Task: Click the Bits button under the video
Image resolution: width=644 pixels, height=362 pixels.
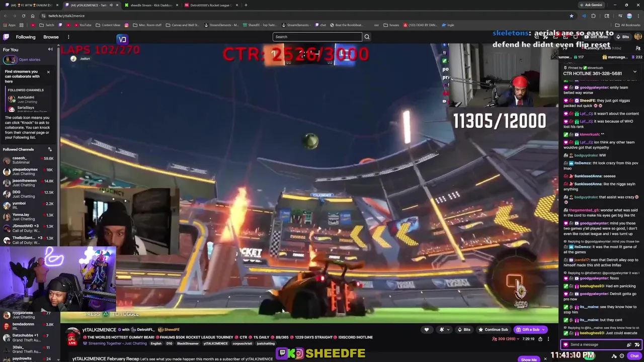Action: point(464,330)
